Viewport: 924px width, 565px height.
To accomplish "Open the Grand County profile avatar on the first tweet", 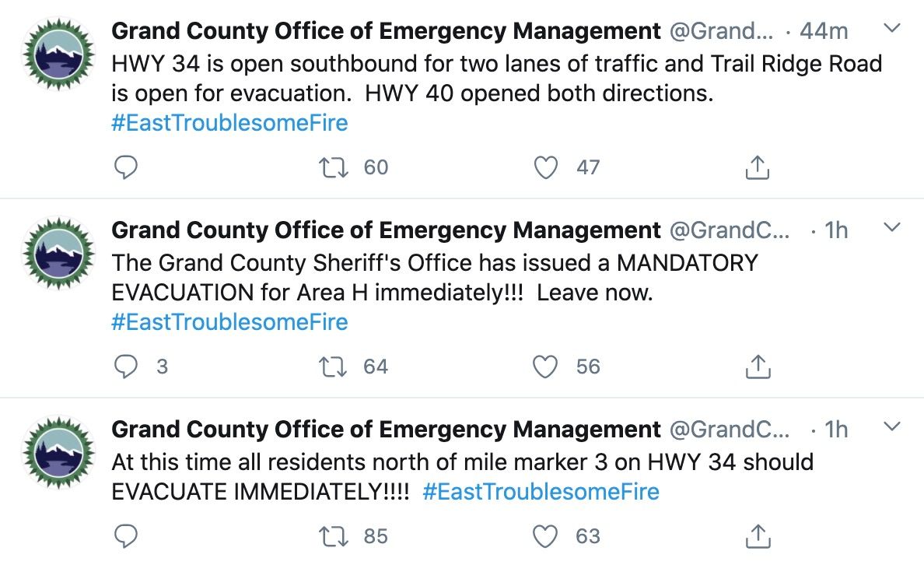I will [x=58, y=54].
